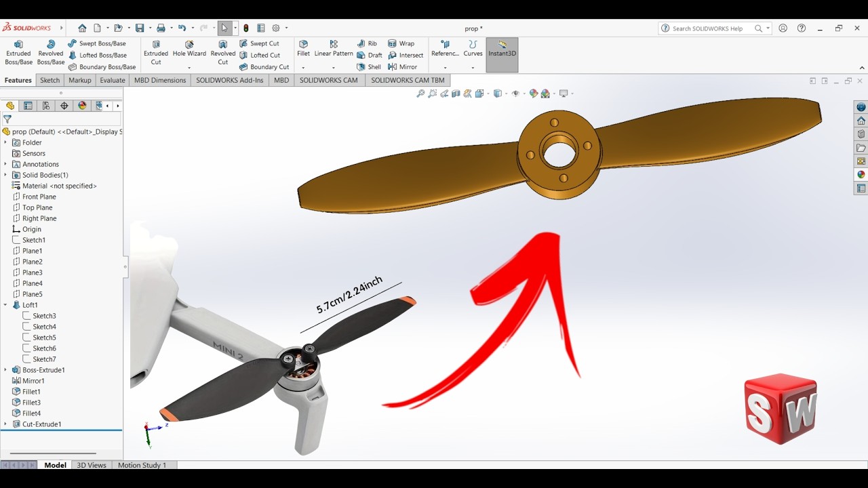The height and width of the screenshot is (488, 868).
Task: Select the Revolved Cut tool
Action: coord(223,52)
